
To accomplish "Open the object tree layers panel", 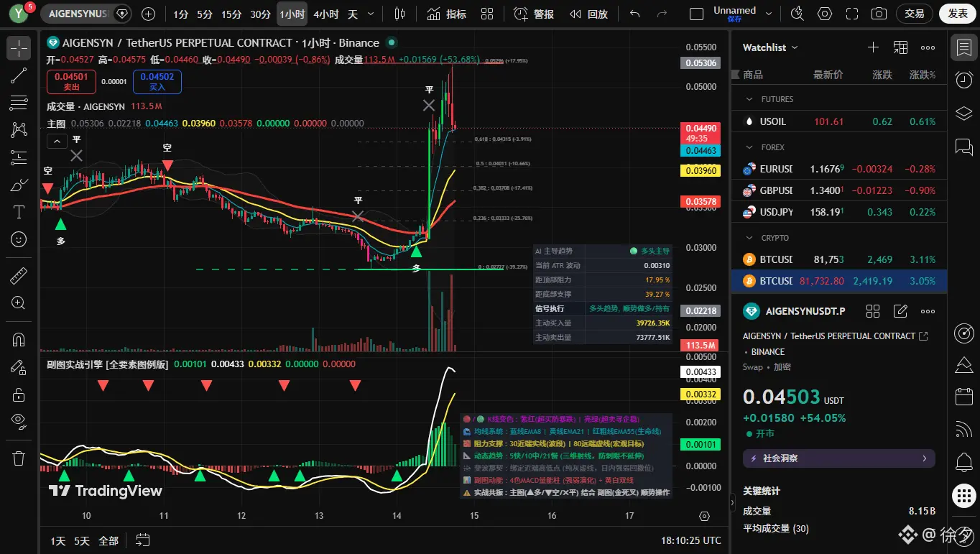I will (x=963, y=113).
